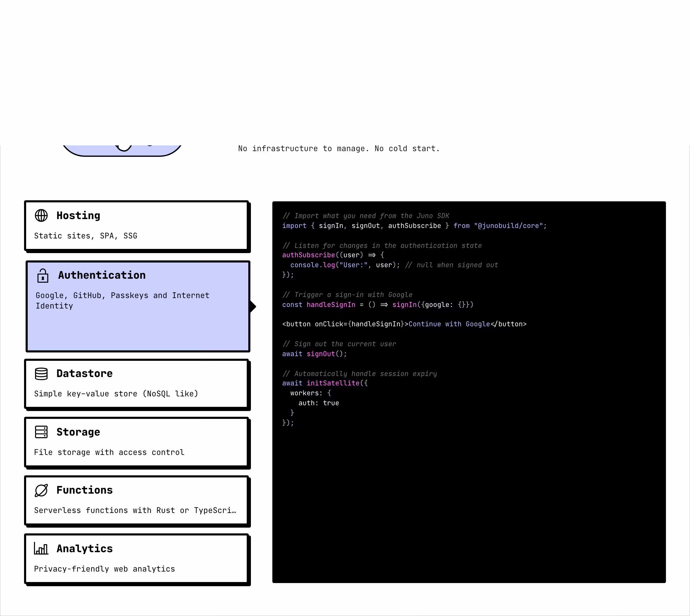Show the Analytics feature title
This screenshot has width=690, height=616.
(85, 549)
